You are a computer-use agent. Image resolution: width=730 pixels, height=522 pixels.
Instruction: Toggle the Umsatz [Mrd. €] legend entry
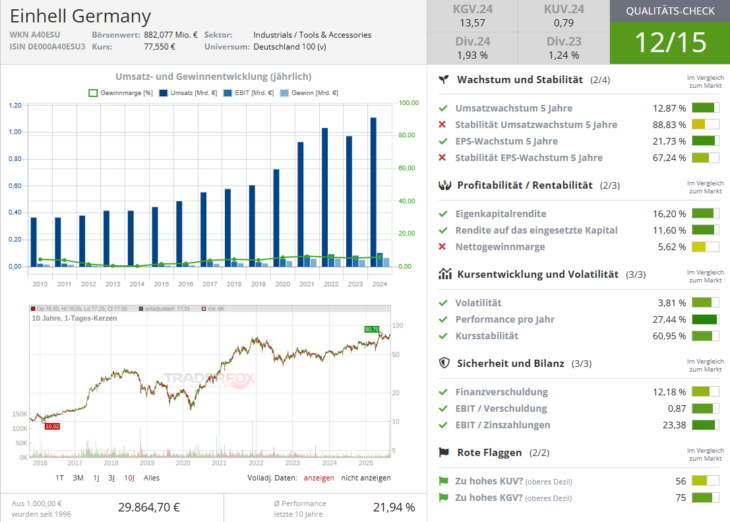click(x=188, y=93)
